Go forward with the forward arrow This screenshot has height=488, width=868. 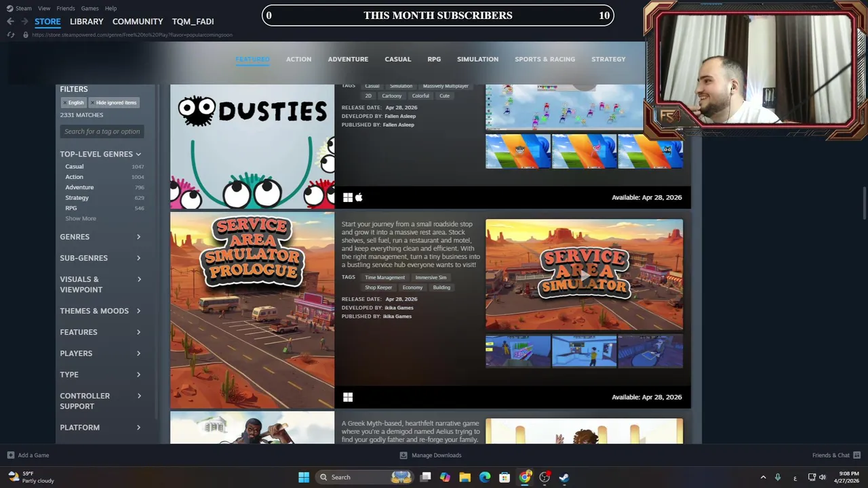pos(24,22)
